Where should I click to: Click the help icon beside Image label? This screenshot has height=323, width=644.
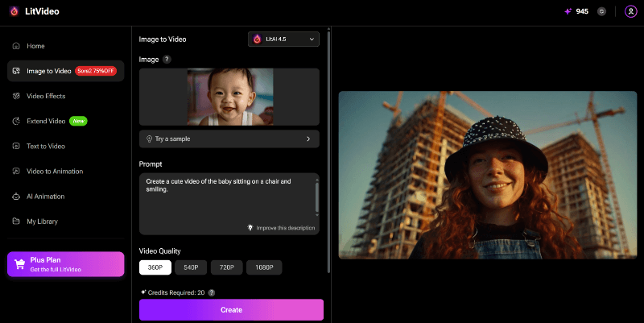[x=167, y=60]
